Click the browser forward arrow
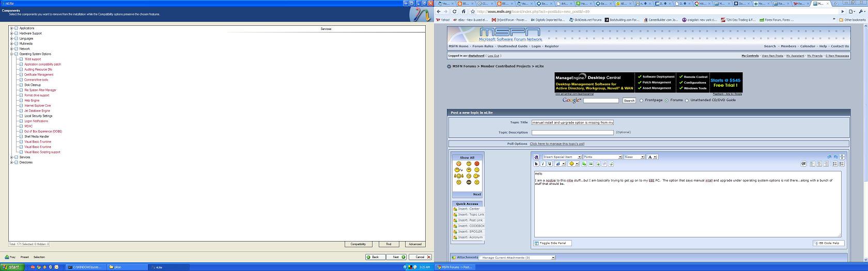Image resolution: width=868 pixels, height=271 pixels. 446,11
